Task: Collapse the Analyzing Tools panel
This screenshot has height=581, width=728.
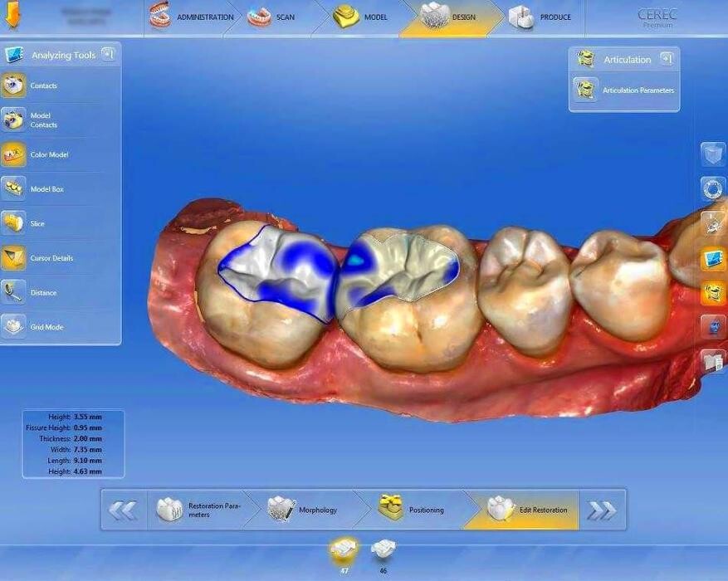Action: pyautogui.click(x=108, y=55)
